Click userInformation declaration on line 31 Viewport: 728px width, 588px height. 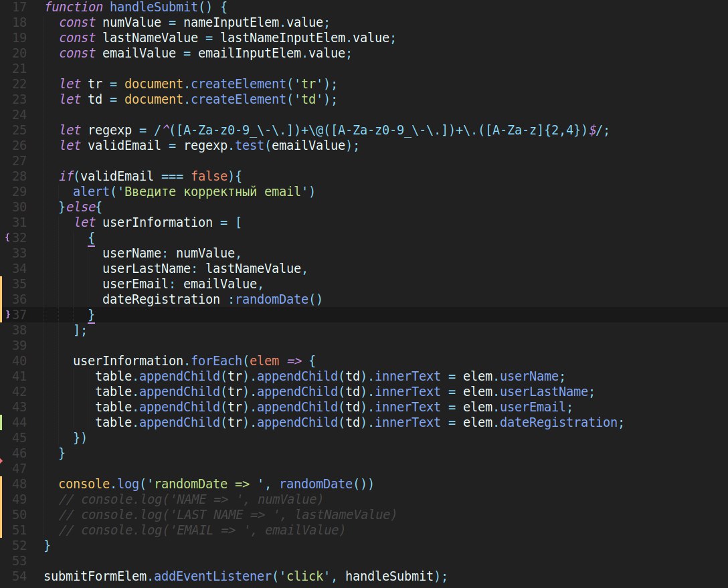click(x=157, y=222)
